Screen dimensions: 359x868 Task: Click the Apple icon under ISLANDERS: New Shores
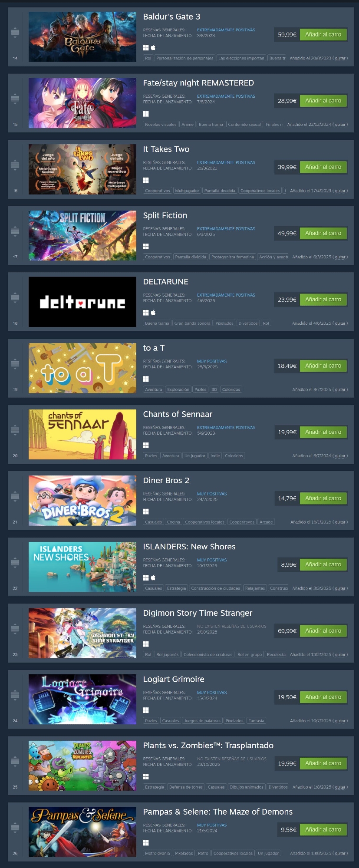click(x=153, y=578)
